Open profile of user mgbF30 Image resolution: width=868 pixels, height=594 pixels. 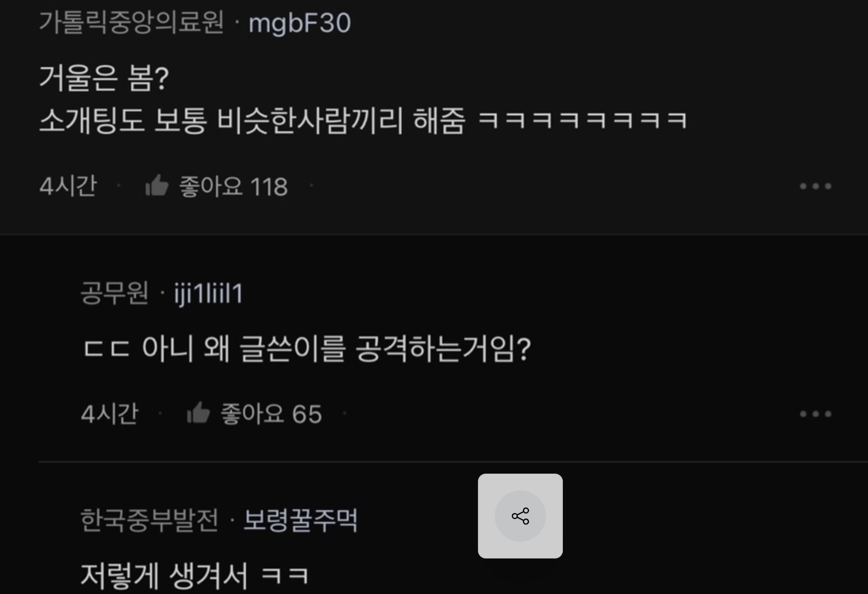[x=300, y=23]
